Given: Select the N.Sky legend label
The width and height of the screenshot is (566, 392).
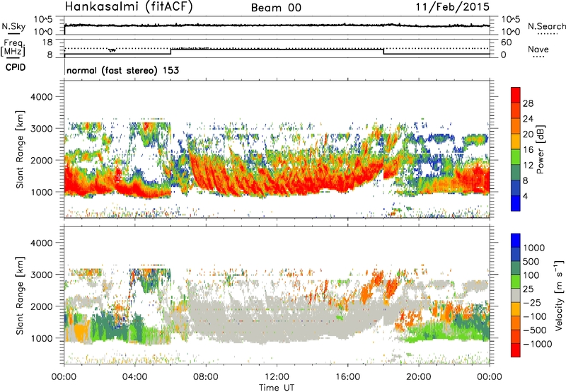Looking at the screenshot, I should (x=13, y=26).
